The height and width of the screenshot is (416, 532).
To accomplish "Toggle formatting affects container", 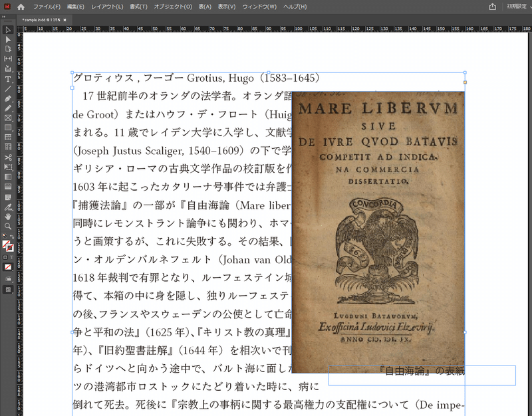I will tap(5, 258).
